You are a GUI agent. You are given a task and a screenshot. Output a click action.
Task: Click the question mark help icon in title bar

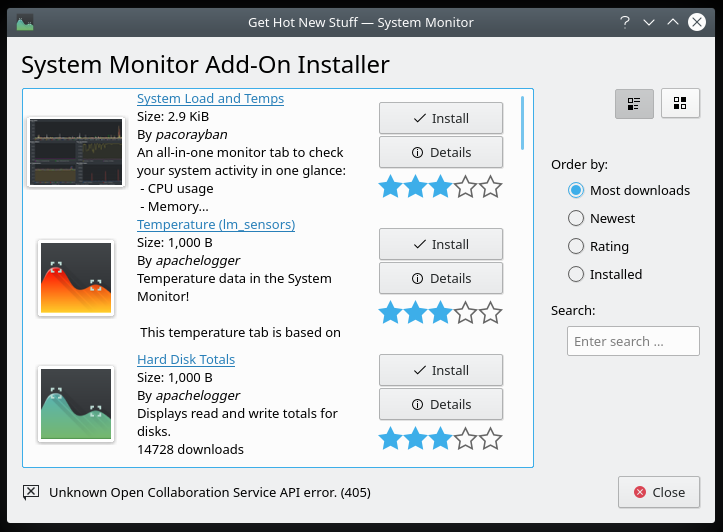tap(624, 21)
